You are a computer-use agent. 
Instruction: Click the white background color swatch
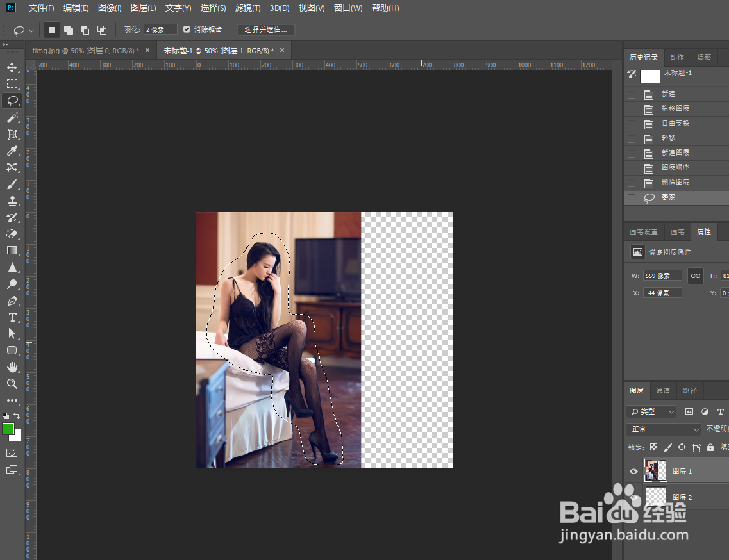click(18, 438)
